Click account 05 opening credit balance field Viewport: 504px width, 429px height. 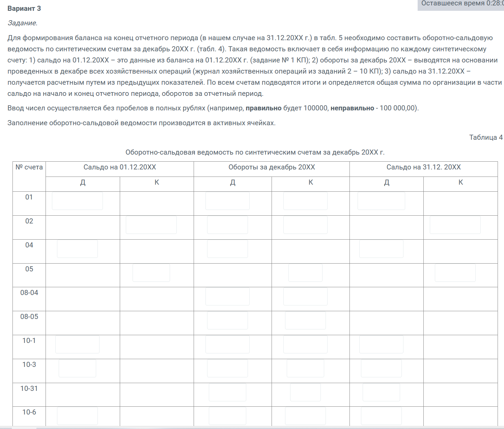click(151, 273)
